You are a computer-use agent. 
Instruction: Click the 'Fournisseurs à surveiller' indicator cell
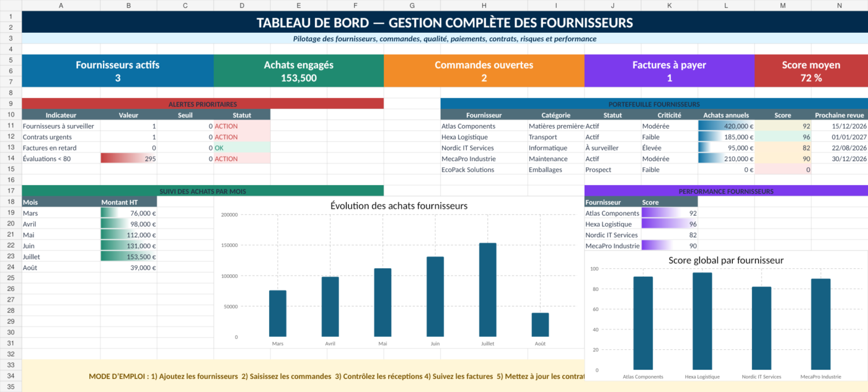[61, 126]
